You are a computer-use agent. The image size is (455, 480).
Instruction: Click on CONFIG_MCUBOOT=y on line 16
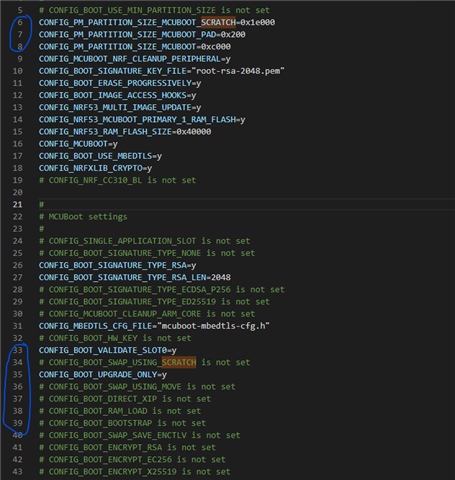(78, 144)
